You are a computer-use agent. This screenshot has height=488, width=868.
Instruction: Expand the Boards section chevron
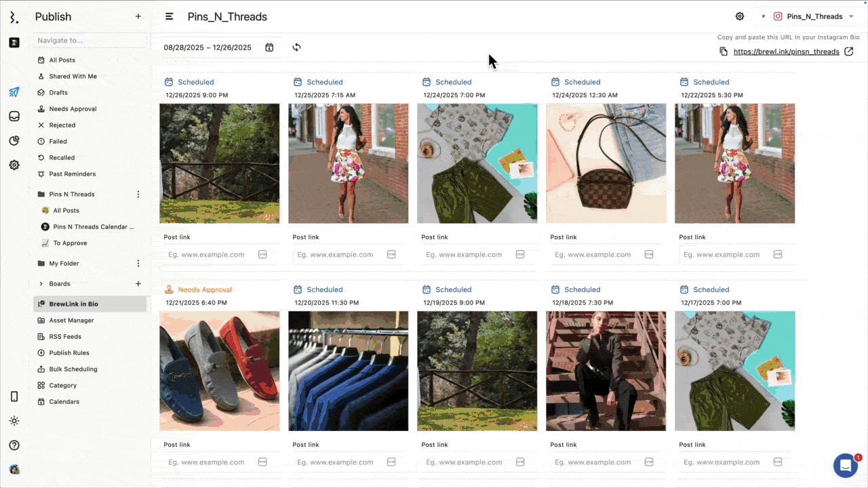pyautogui.click(x=41, y=284)
